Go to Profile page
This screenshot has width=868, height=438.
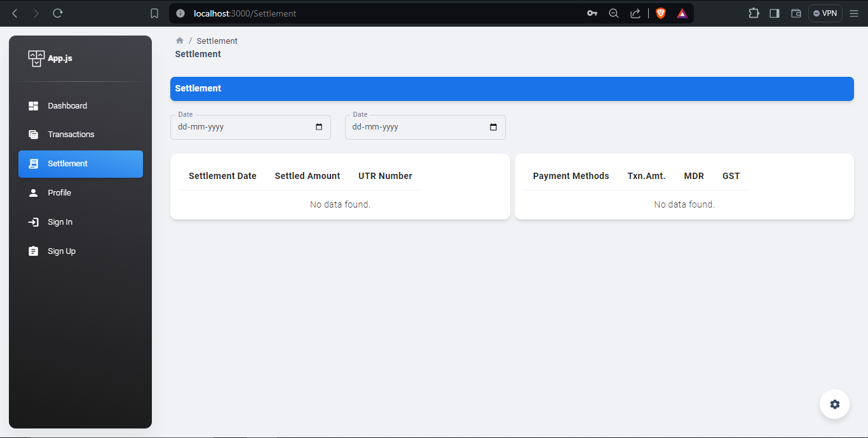pos(81,193)
